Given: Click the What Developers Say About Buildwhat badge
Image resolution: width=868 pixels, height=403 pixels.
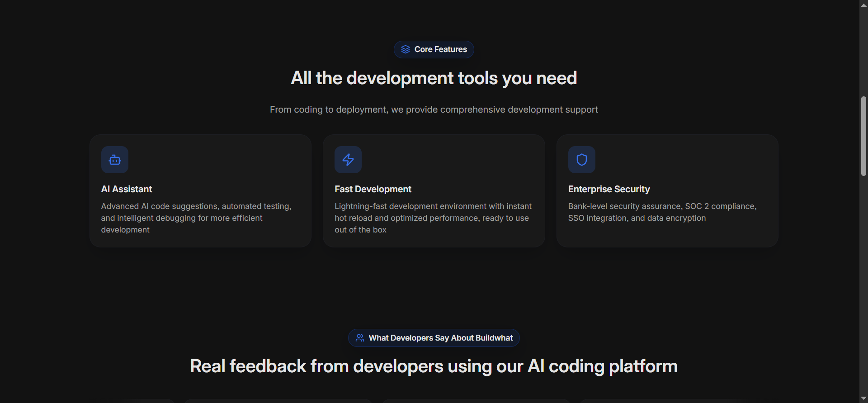Looking at the screenshot, I should 434,338.
